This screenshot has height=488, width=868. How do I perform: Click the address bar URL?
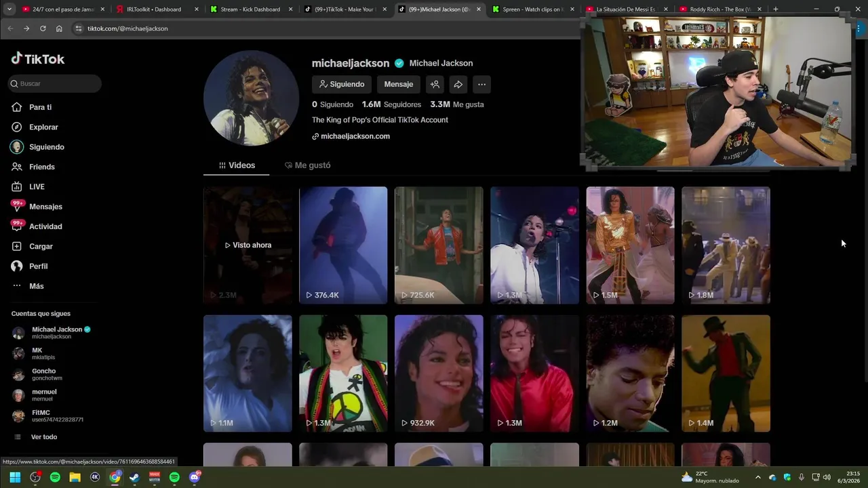(x=127, y=28)
